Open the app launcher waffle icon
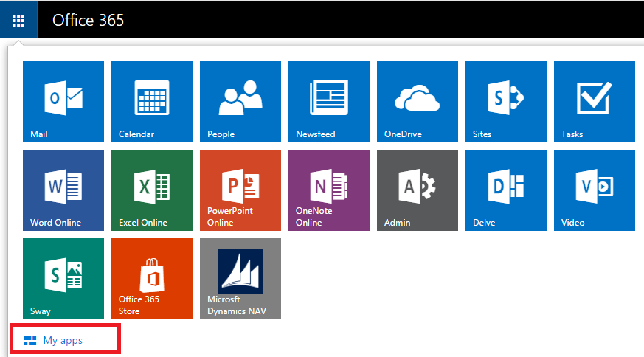This screenshot has width=644, height=357. pos(18,20)
